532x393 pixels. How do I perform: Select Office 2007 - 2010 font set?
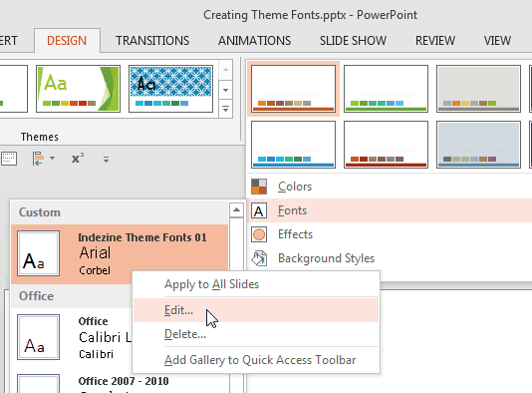[x=120, y=381]
